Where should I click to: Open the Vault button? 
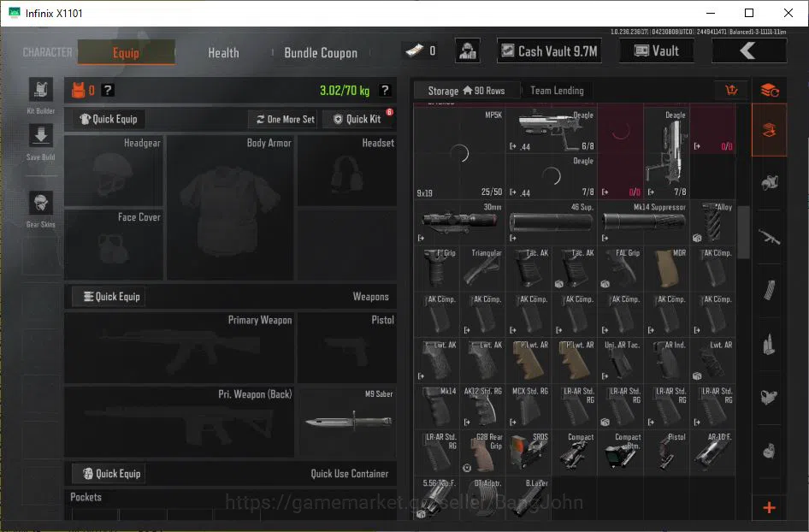pos(656,50)
